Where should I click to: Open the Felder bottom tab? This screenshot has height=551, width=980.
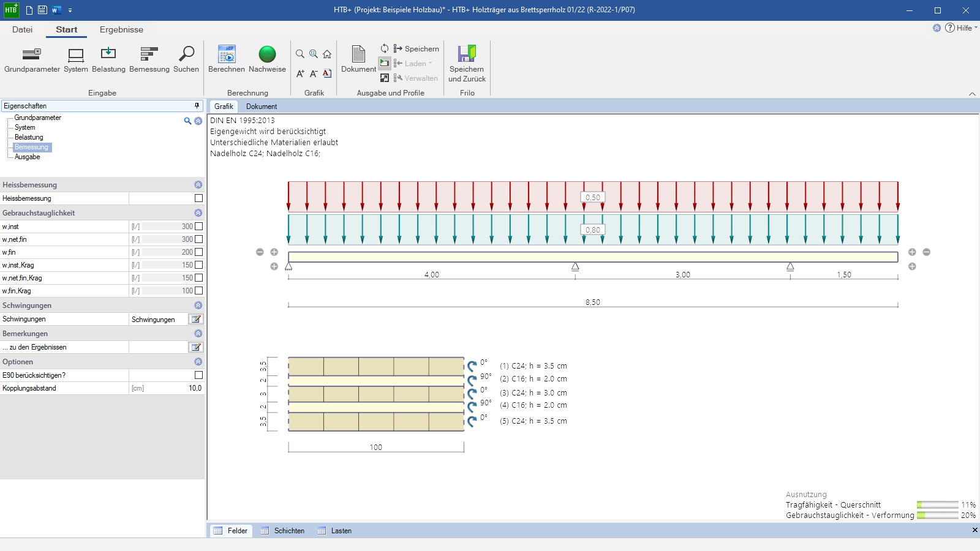click(231, 531)
